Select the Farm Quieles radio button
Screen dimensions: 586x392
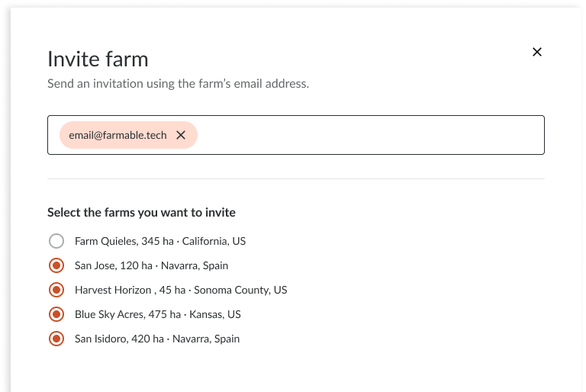pyautogui.click(x=56, y=241)
